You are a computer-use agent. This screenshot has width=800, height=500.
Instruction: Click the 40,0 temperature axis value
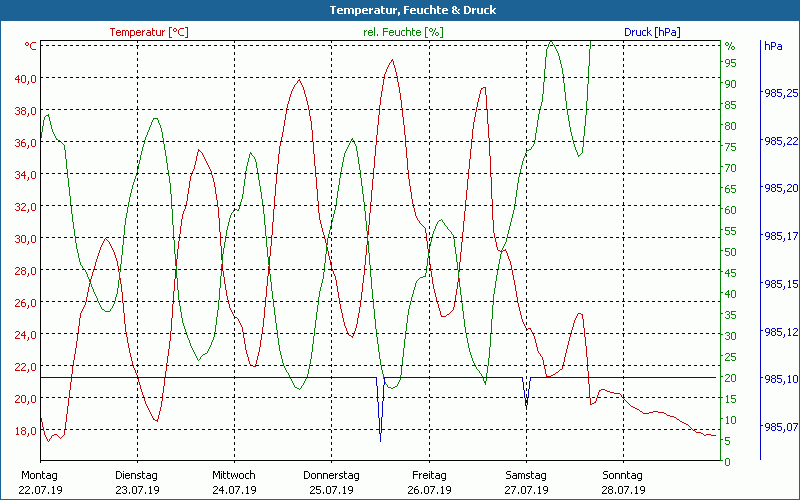pos(24,78)
